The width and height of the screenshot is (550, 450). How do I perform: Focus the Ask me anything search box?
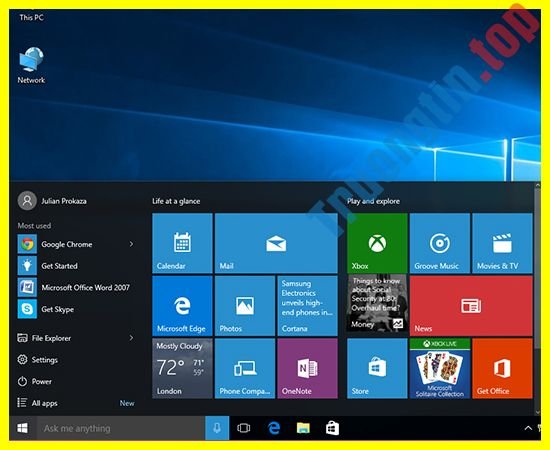pyautogui.click(x=121, y=428)
